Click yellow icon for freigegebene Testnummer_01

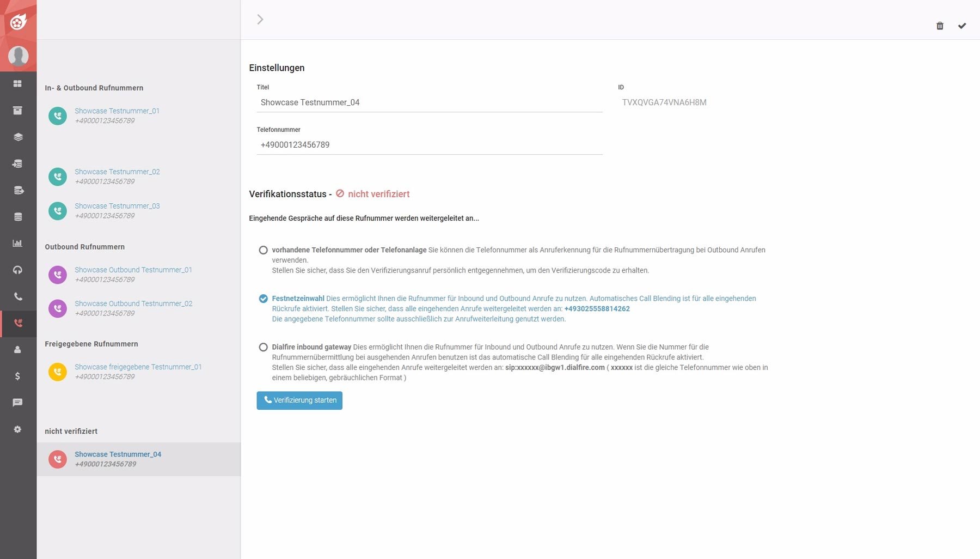click(x=58, y=372)
